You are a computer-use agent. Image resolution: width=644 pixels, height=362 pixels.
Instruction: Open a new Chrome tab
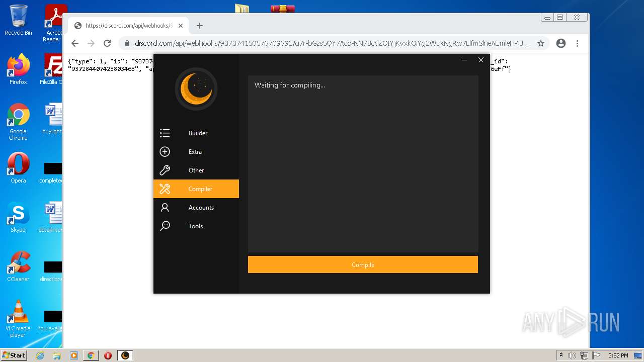point(200,26)
